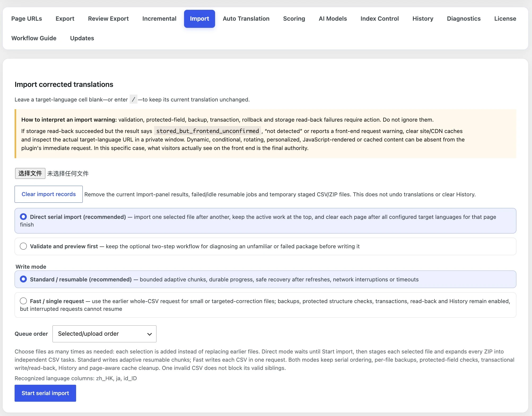
Task: Click the Import corrected translations heading
Action: (64, 84)
